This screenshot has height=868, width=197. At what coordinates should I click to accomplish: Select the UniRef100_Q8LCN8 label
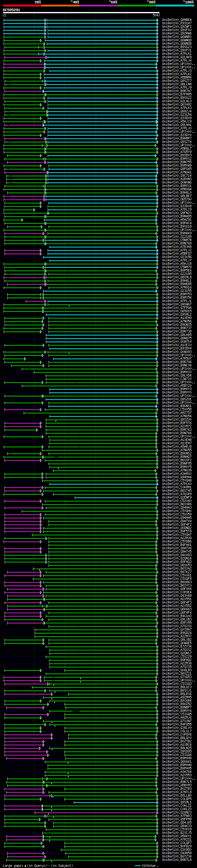pyautogui.click(x=177, y=84)
